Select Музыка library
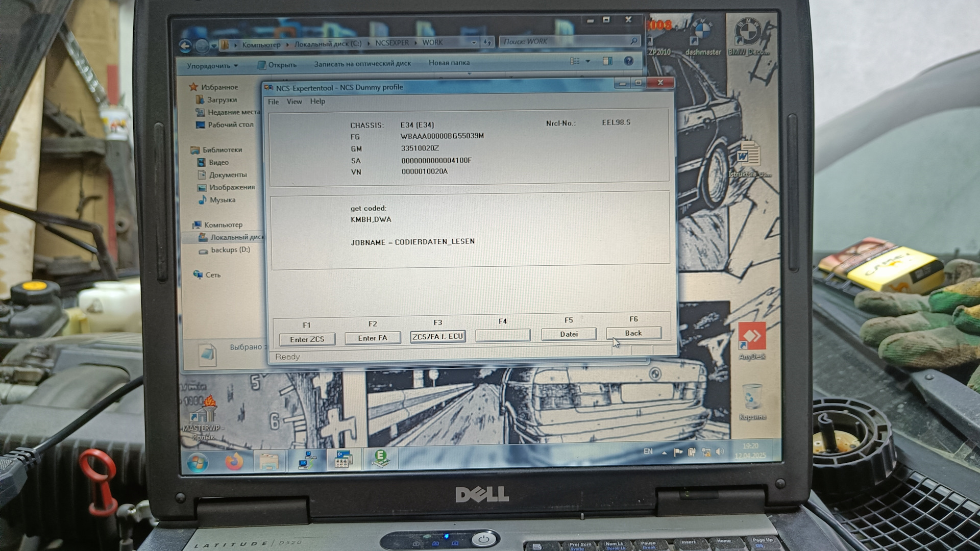Viewport: 980px width, 551px height. coord(217,200)
